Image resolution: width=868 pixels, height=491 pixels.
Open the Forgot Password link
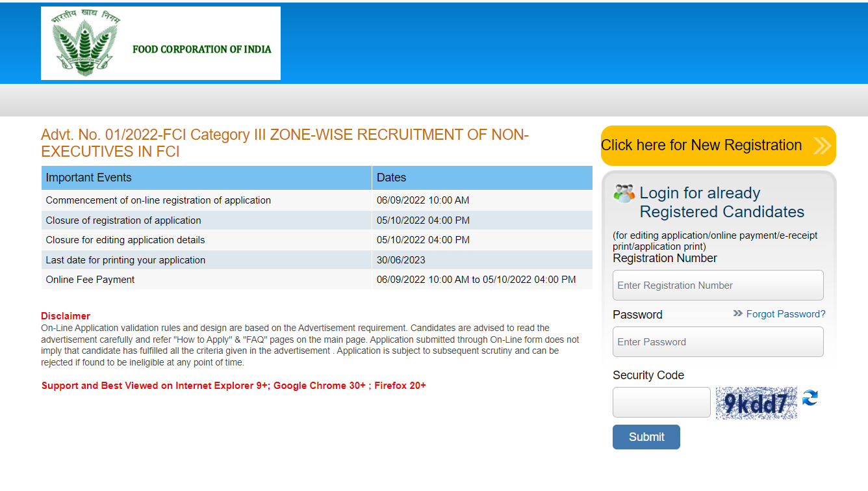[x=786, y=314]
